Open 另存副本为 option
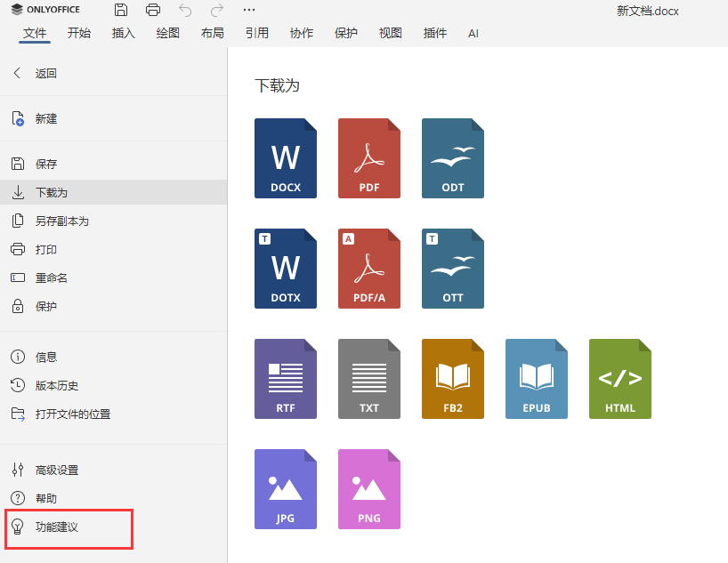The image size is (728, 563). pyautogui.click(x=113, y=221)
